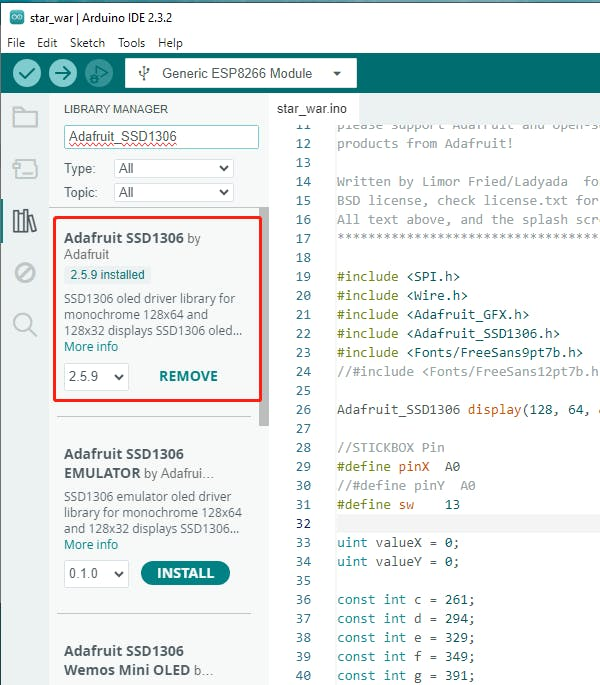
Task: Install the Adafruit SSD1306 EMULATOR library
Action: [x=185, y=573]
